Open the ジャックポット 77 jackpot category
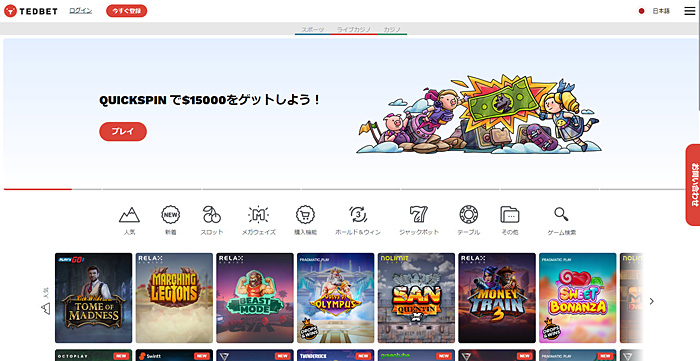700x361 pixels. pos(419,220)
